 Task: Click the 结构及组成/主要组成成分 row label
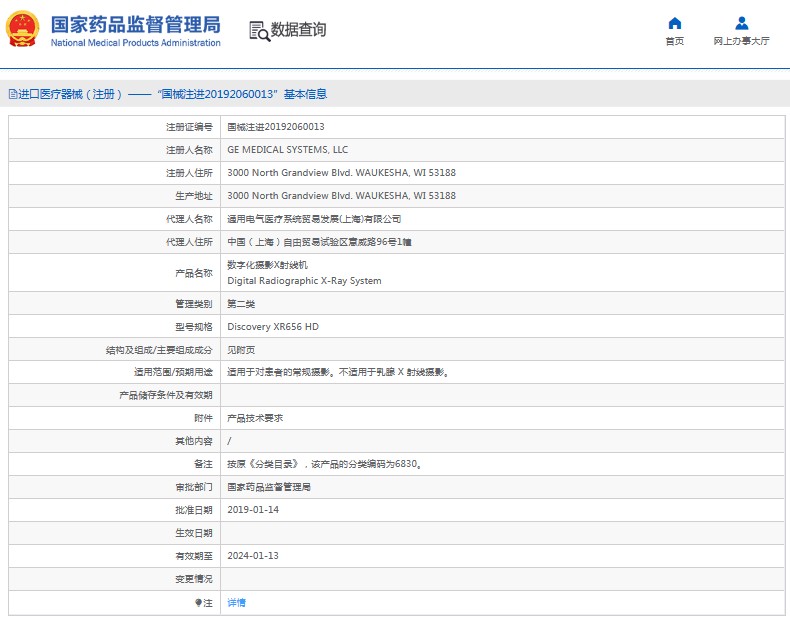click(x=159, y=350)
